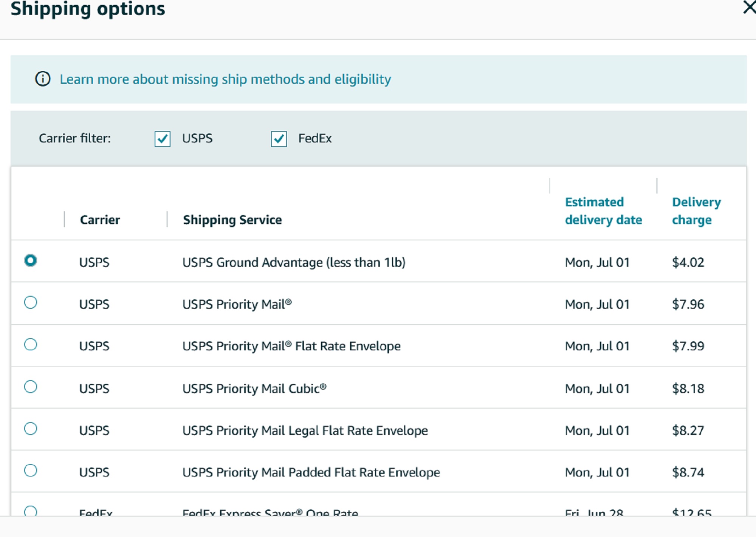The width and height of the screenshot is (756, 537).
Task: Select Priority Mail Legal Flat Rate Envelope radio
Action: [31, 429]
